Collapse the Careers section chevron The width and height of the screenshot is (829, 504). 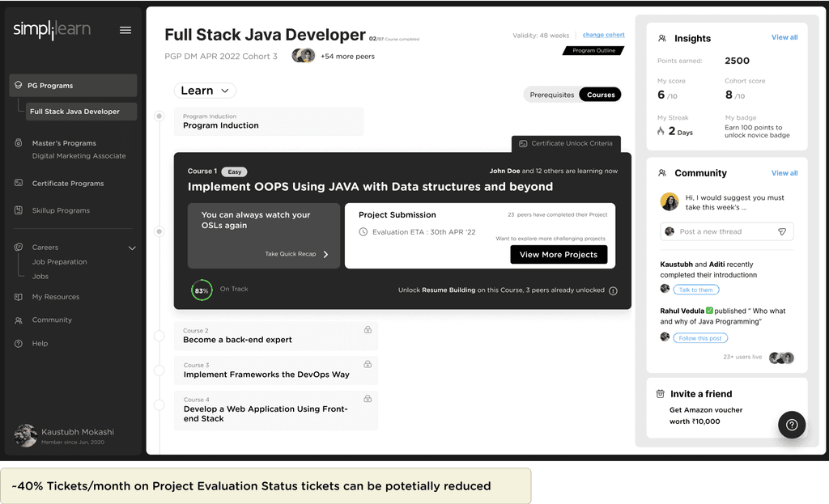point(132,248)
